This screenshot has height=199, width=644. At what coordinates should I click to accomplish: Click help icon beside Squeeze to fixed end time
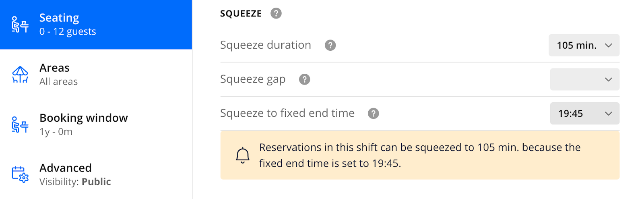point(373,114)
